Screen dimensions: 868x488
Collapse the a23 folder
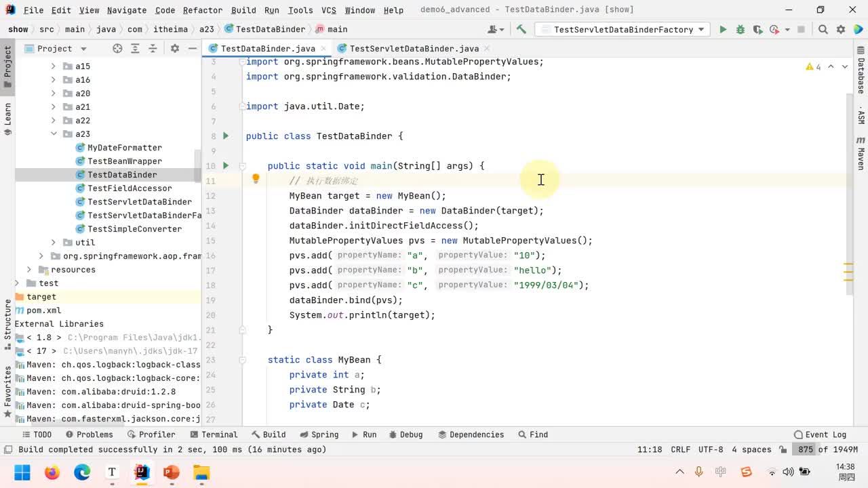click(54, 134)
